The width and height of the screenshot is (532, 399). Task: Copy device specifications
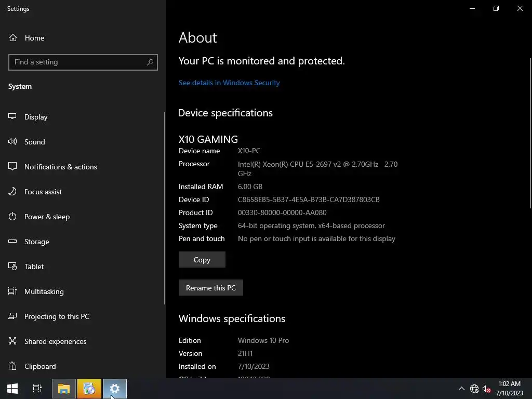point(202,260)
